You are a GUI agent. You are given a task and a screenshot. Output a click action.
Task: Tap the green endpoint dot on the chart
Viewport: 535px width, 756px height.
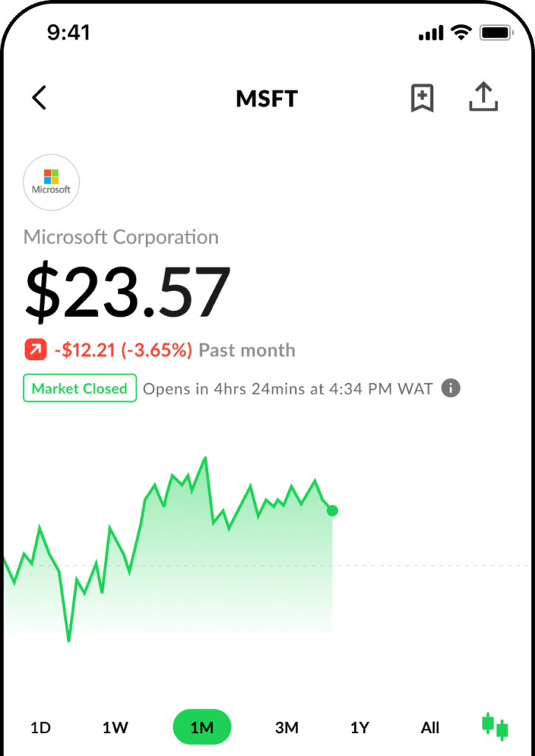[x=333, y=511]
